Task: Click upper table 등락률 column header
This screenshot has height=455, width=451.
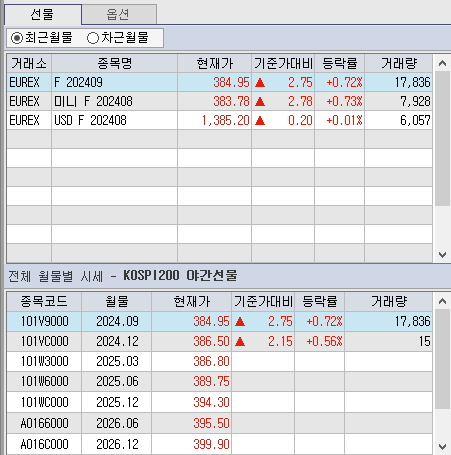Action: coord(340,63)
